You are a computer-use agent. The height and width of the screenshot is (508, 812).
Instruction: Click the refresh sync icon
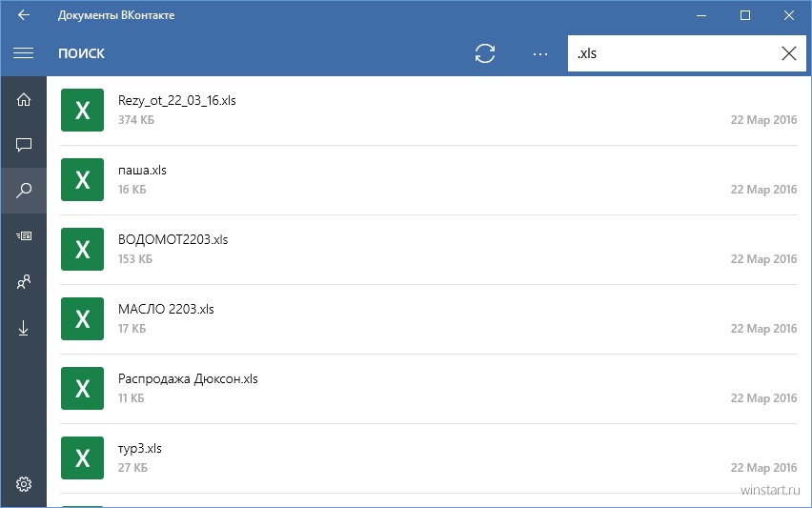(x=485, y=52)
